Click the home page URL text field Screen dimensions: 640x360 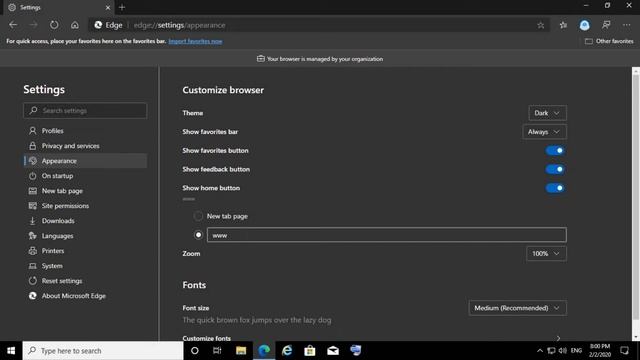pyautogui.click(x=387, y=235)
